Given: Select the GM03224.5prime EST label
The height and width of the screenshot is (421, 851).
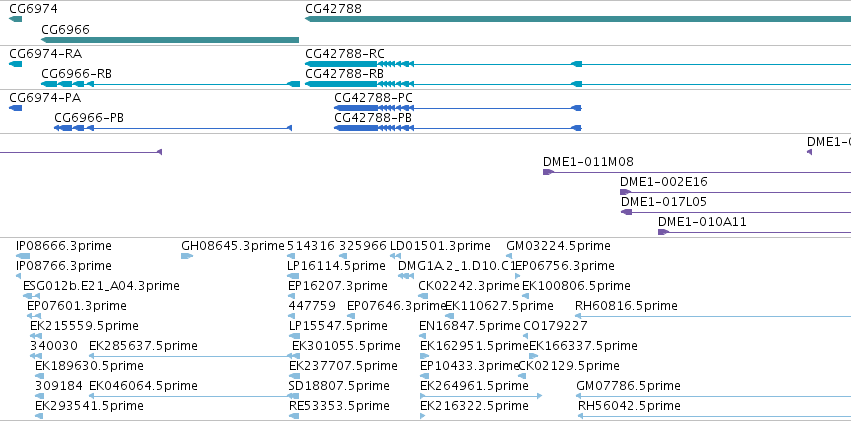Looking at the screenshot, I should click(558, 246).
